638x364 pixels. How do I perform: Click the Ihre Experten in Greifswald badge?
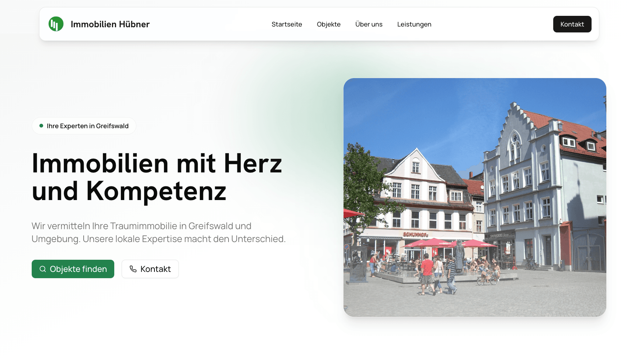point(84,126)
